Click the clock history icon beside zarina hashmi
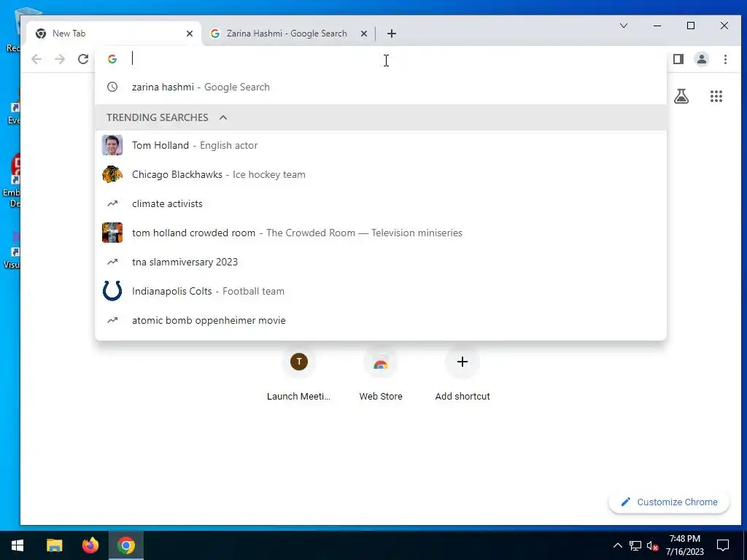 pyautogui.click(x=112, y=87)
